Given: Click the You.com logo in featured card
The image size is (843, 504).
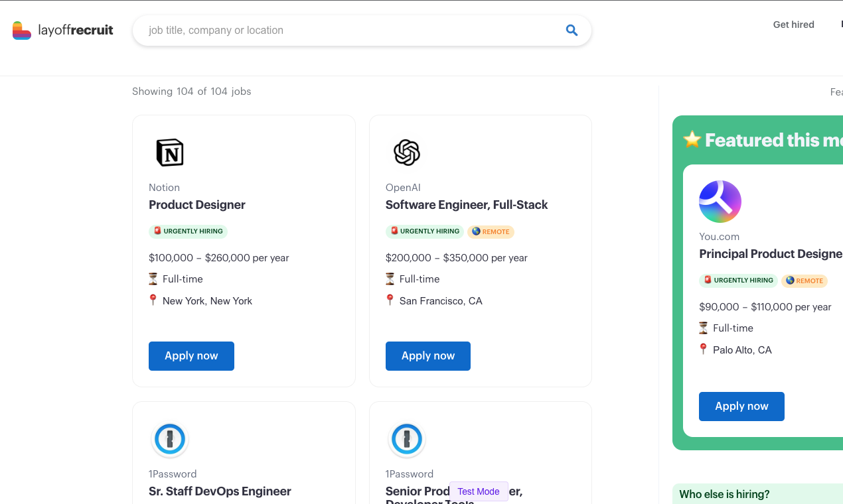Looking at the screenshot, I should (x=720, y=202).
